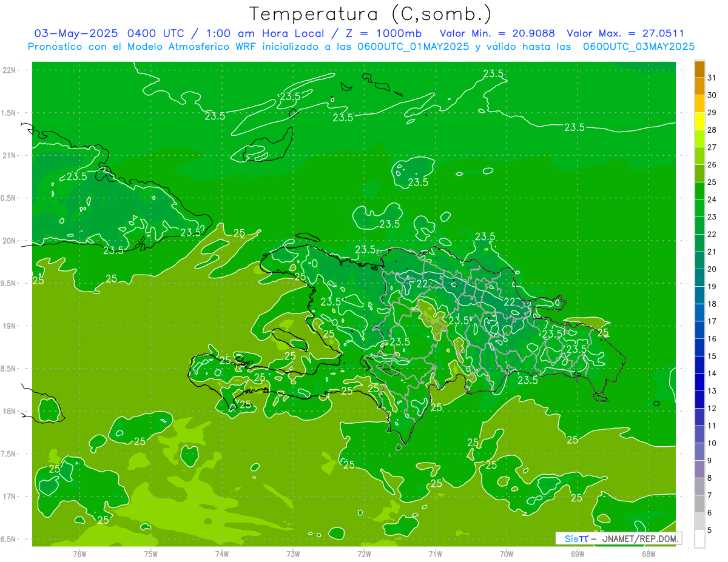728x562 pixels.
Task: Select the lime swatch between 27 and 28
Action: 699,139
